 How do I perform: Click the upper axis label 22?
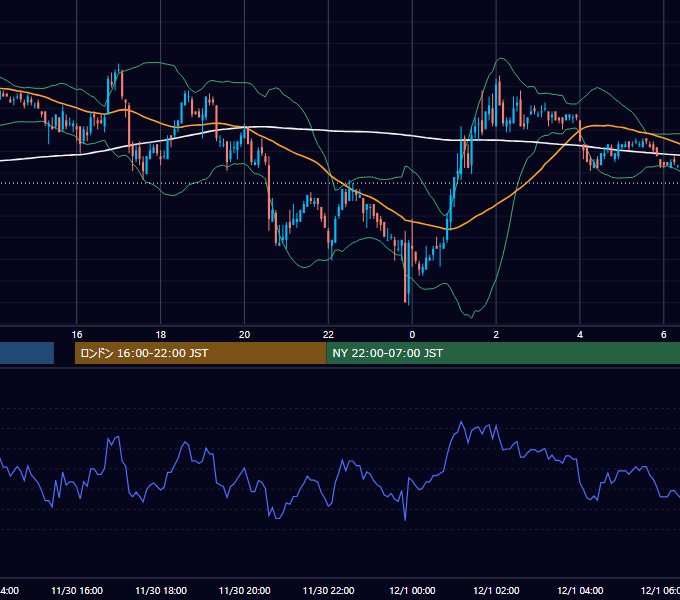tap(328, 335)
